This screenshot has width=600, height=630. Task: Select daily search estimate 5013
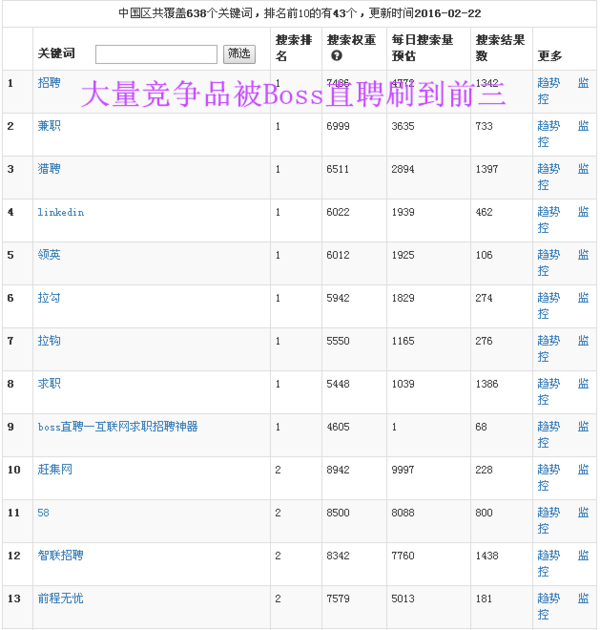(x=403, y=599)
